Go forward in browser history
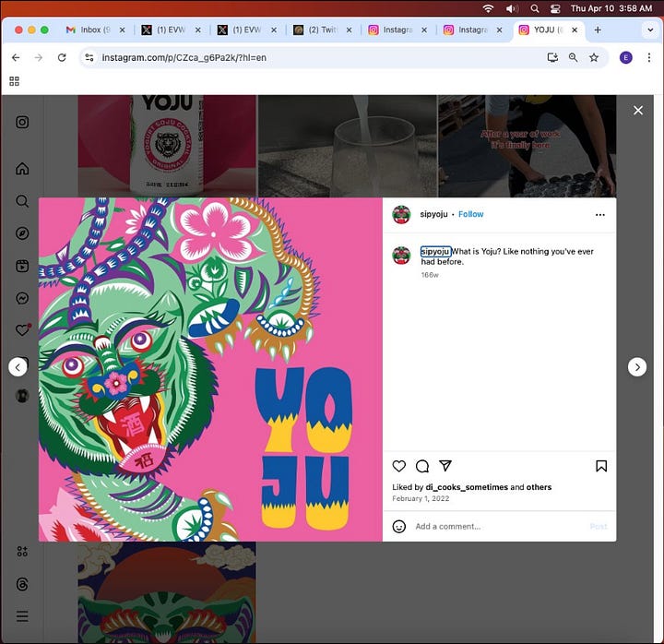Image resolution: width=664 pixels, height=644 pixels. click(39, 57)
